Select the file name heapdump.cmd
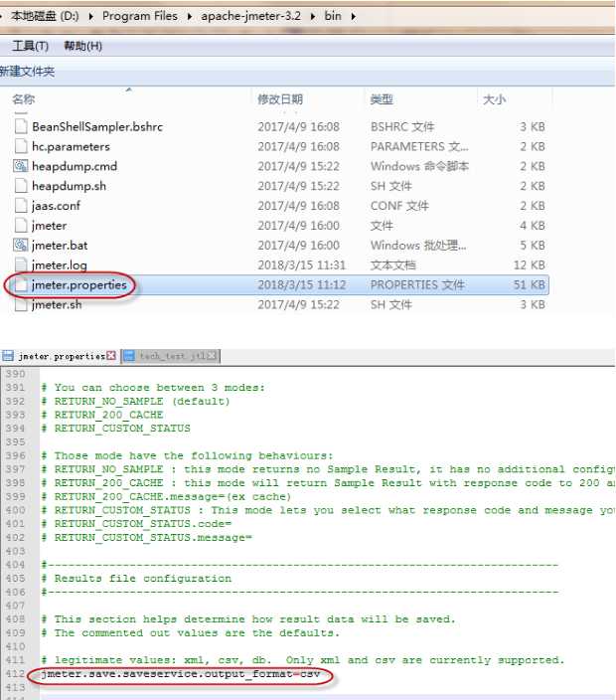 click(x=75, y=166)
